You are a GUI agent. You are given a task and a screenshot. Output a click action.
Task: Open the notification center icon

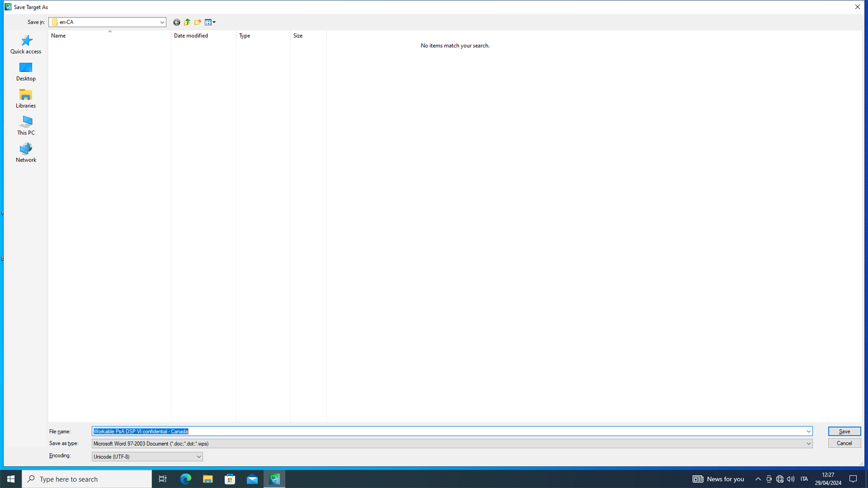point(853,479)
